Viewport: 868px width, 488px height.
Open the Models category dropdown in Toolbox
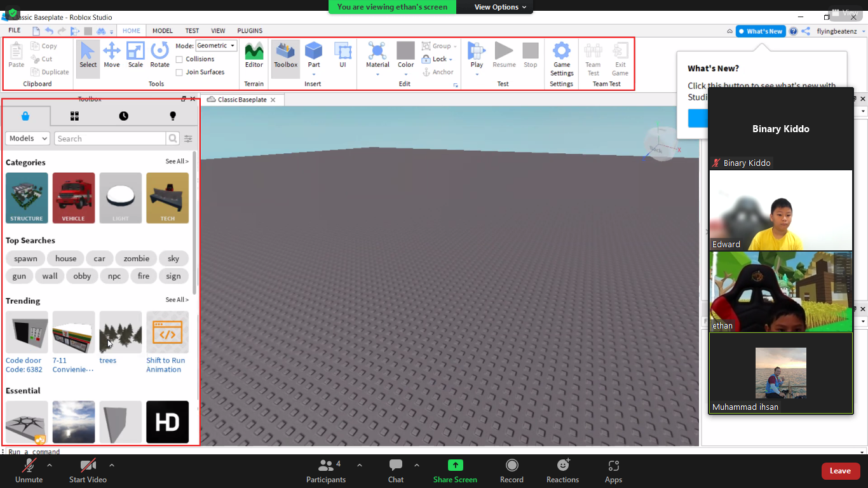[x=27, y=139]
